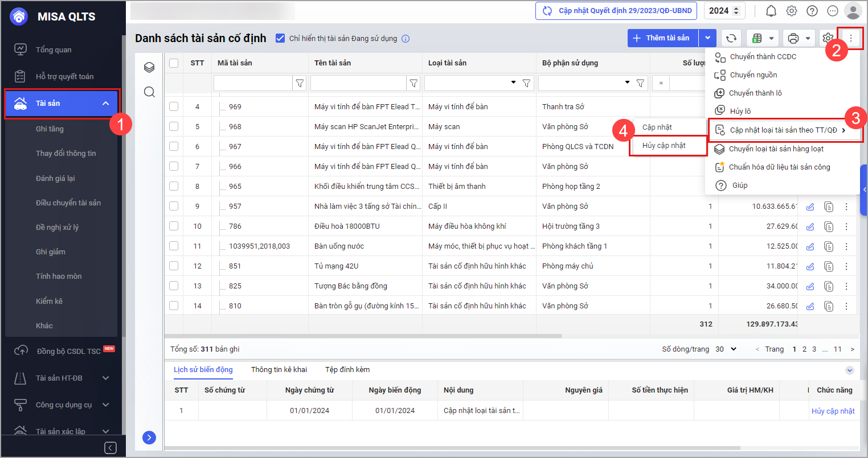The width and height of the screenshot is (868, 458).
Task: Select Hủy cập nhật from submenu
Action: coord(664,146)
